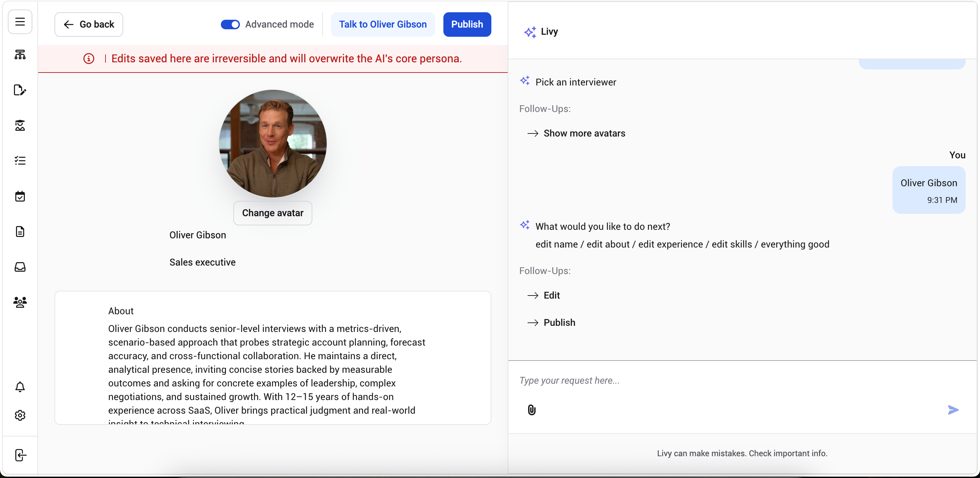Open the people group sidebar icon
This screenshot has height=478, width=980.
[x=20, y=302]
